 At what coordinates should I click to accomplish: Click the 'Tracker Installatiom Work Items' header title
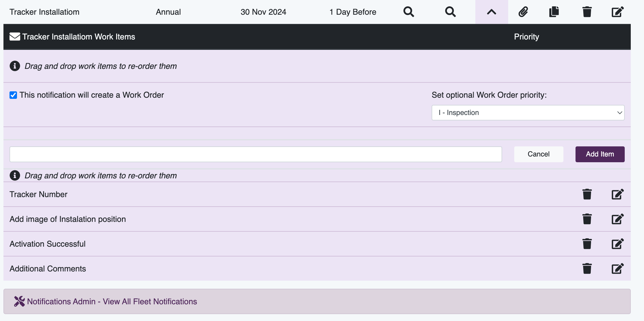pos(79,37)
